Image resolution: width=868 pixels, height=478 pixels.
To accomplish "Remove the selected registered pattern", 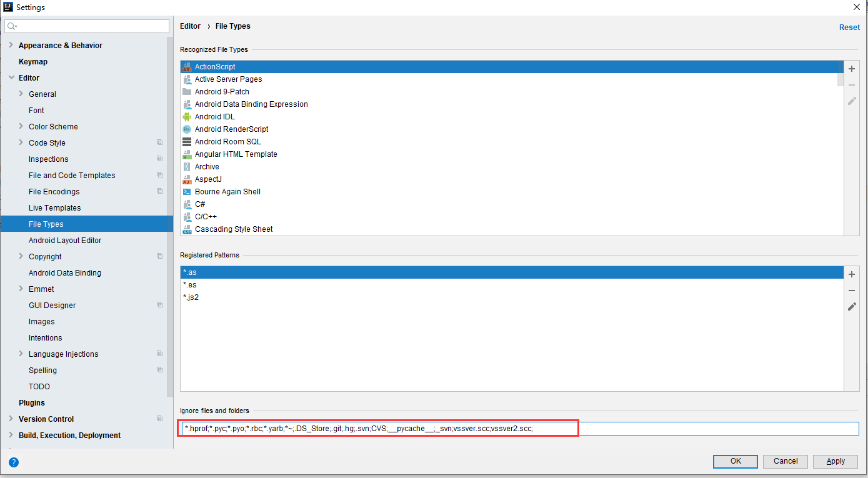I will (852, 291).
